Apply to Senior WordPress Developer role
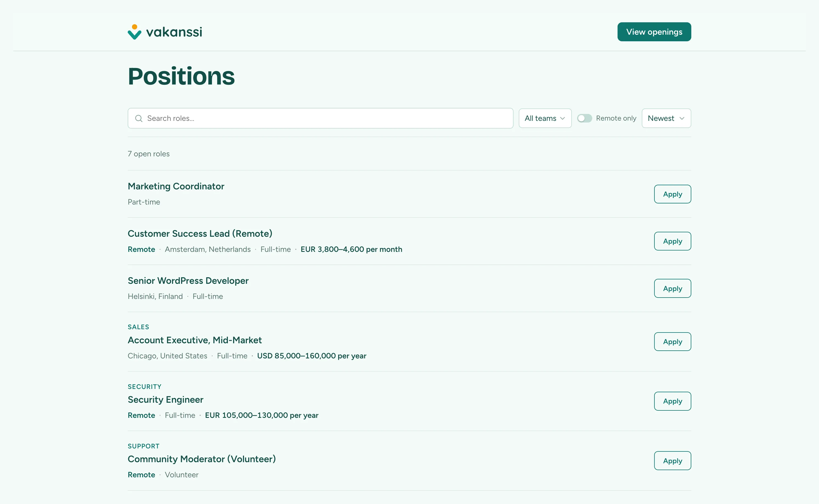 (672, 288)
